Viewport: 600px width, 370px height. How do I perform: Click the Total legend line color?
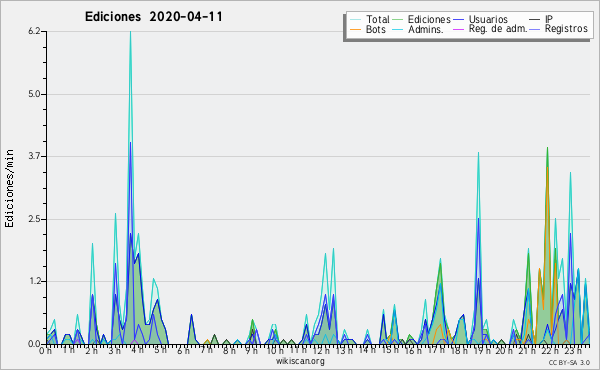355,20
